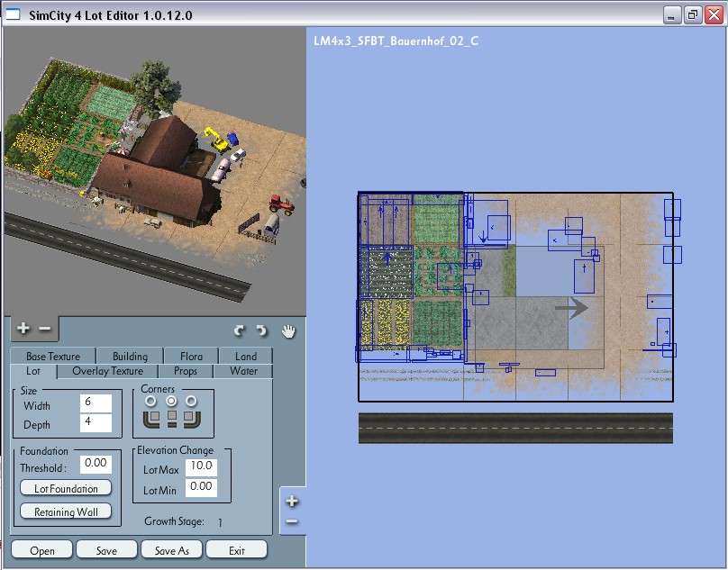Click the lot Width input field
Screen dimensions: 728x570
coord(96,405)
